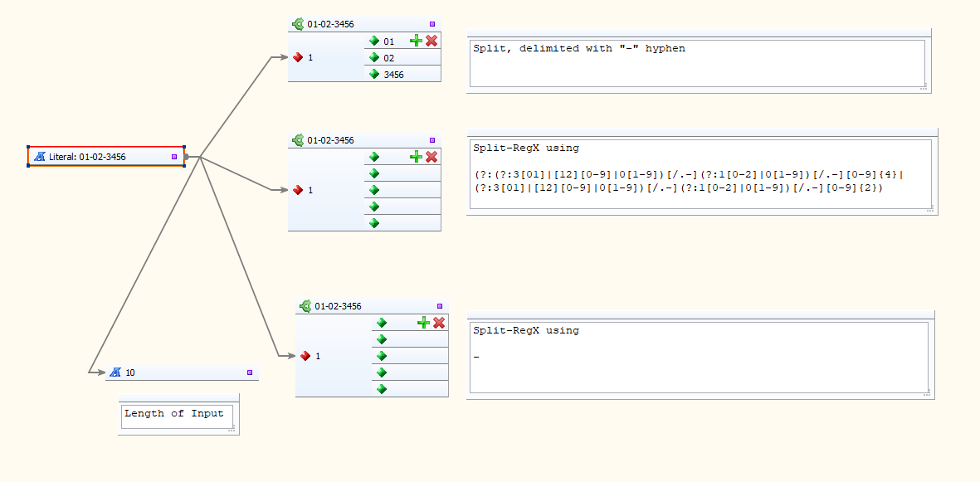
Task: Click the title of the third split node
Action: pyautogui.click(x=338, y=306)
